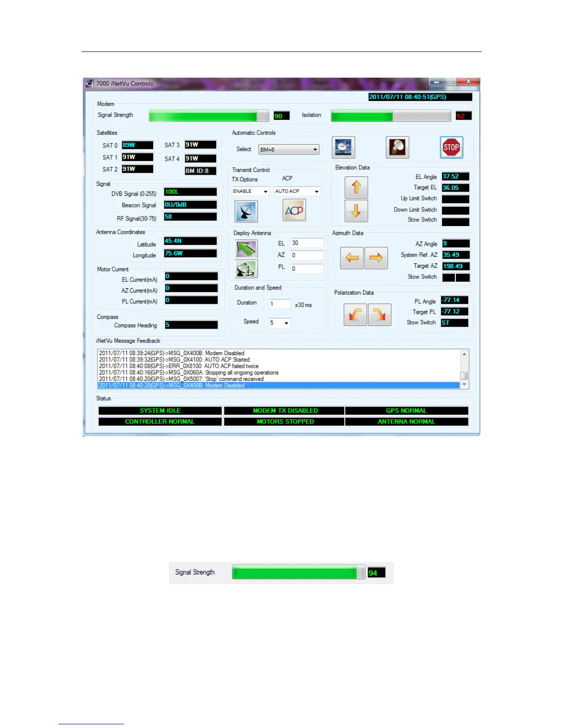Click the Deploy Antenna AZ input field
Screen dimensions: 563x728
pyautogui.click(x=307, y=255)
